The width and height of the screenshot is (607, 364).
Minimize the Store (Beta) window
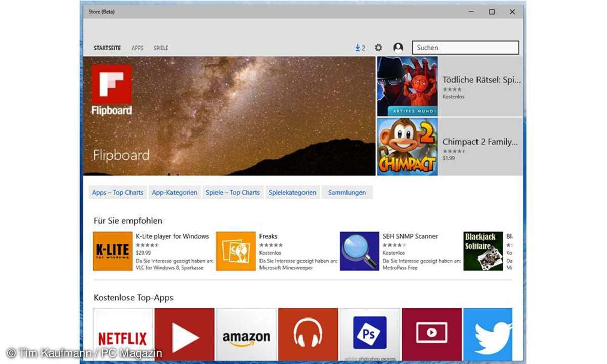coord(471,12)
